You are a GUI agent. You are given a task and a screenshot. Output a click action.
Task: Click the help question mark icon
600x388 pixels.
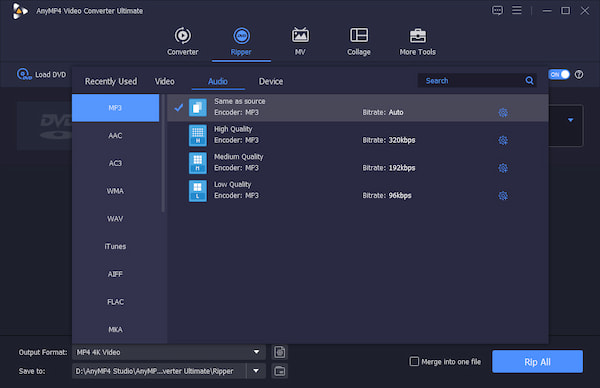point(579,74)
